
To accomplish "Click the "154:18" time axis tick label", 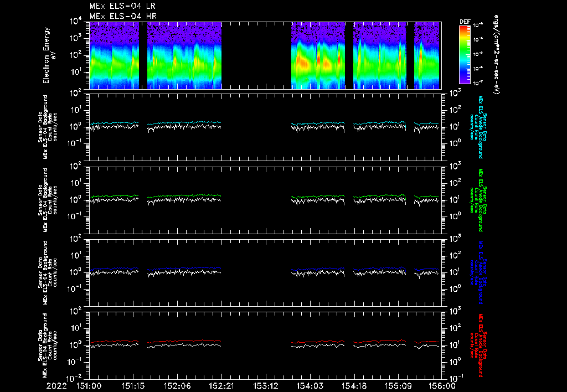I will click(354, 386).
